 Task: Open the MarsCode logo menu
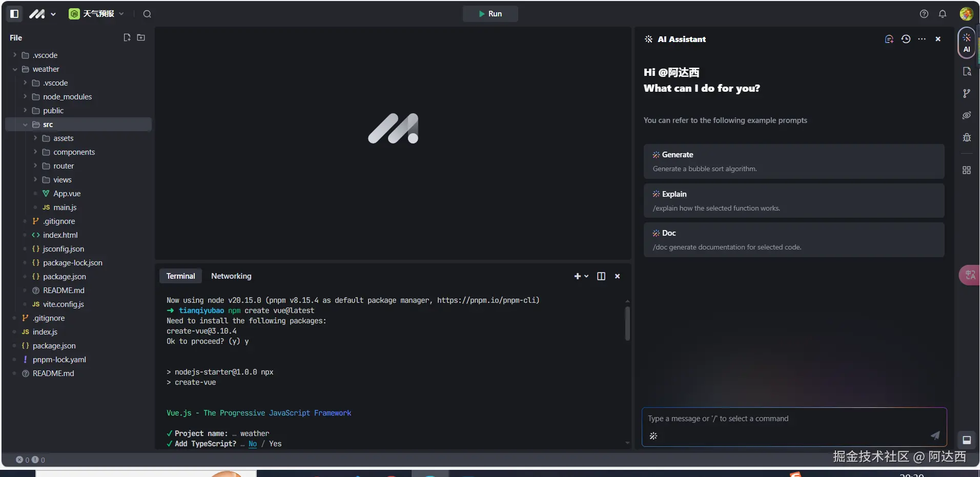coord(42,14)
